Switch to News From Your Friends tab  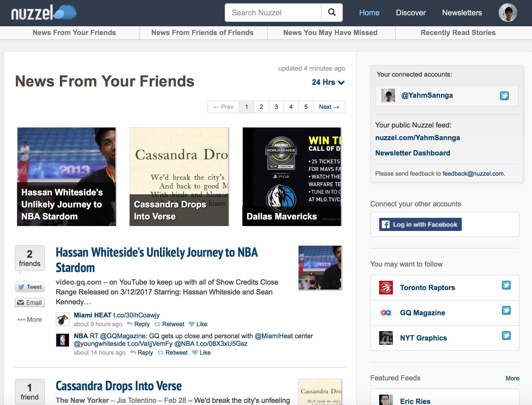click(x=74, y=33)
